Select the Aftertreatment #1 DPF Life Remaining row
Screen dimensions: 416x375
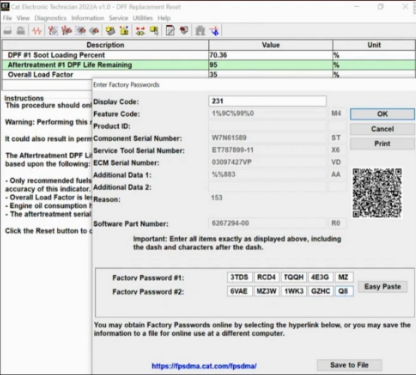click(209, 65)
